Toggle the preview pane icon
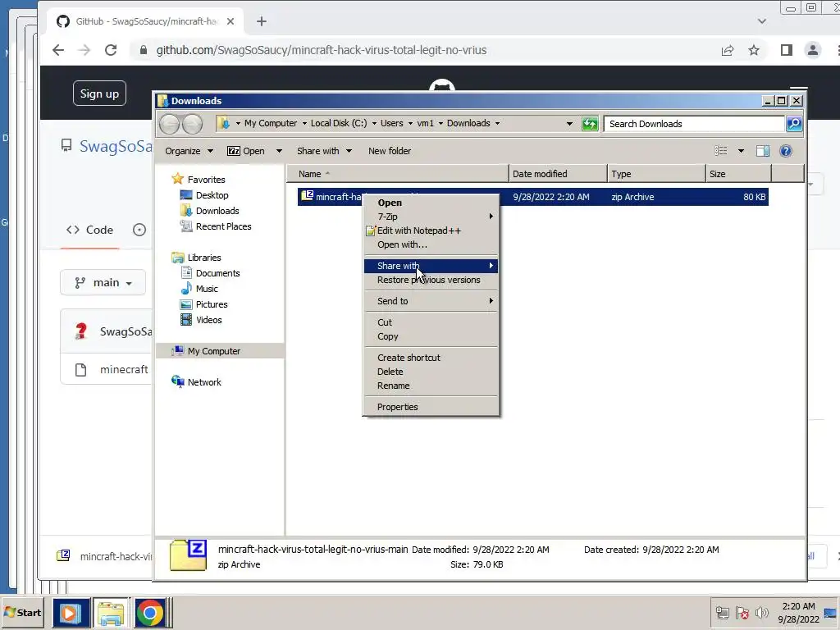This screenshot has height=630, width=840. coord(763,151)
